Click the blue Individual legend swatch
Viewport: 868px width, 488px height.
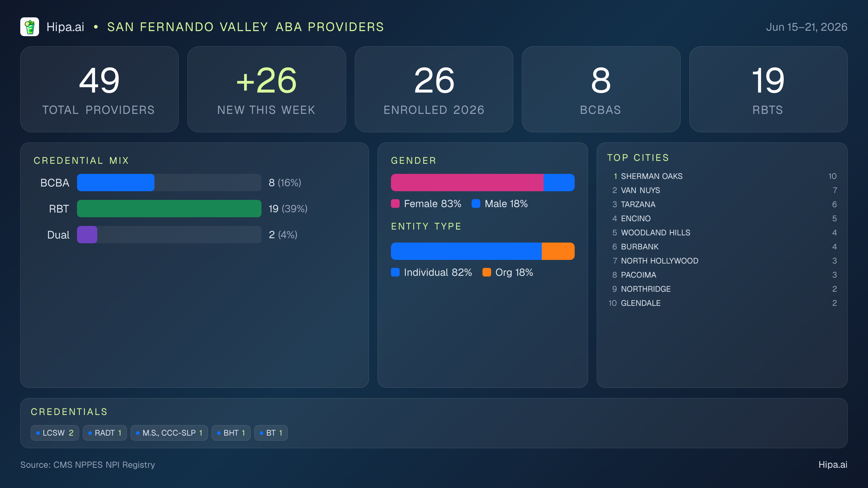pos(395,272)
